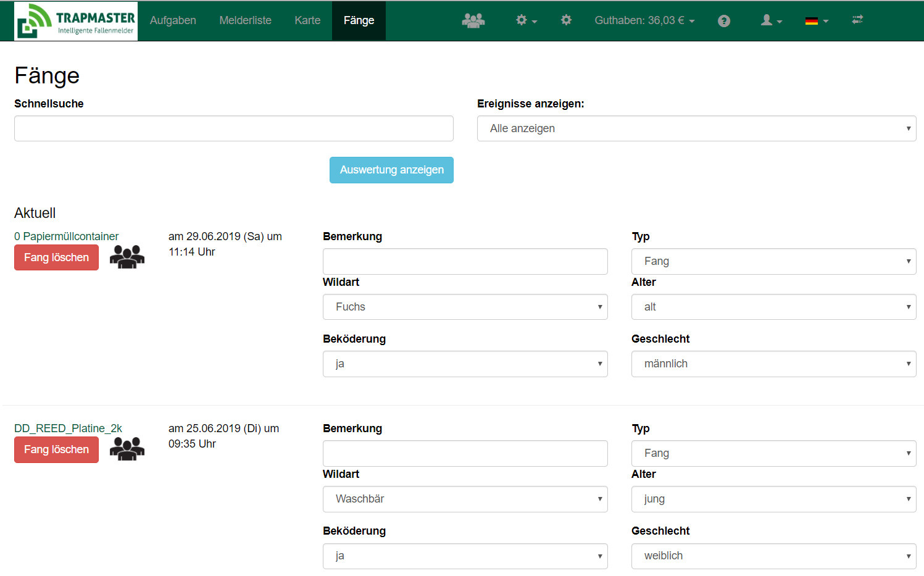Open the DD_REED_Platine_2k link

coord(68,428)
